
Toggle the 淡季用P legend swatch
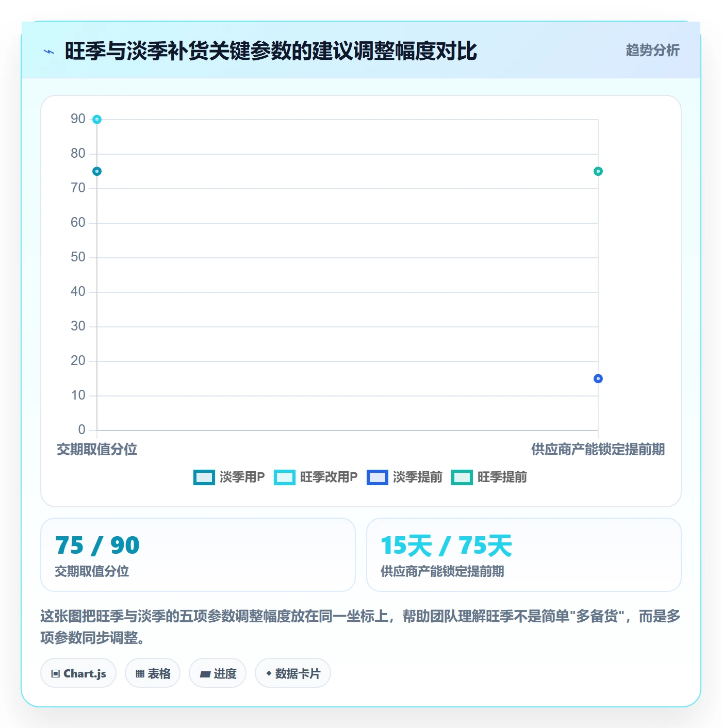pyautogui.click(x=204, y=477)
